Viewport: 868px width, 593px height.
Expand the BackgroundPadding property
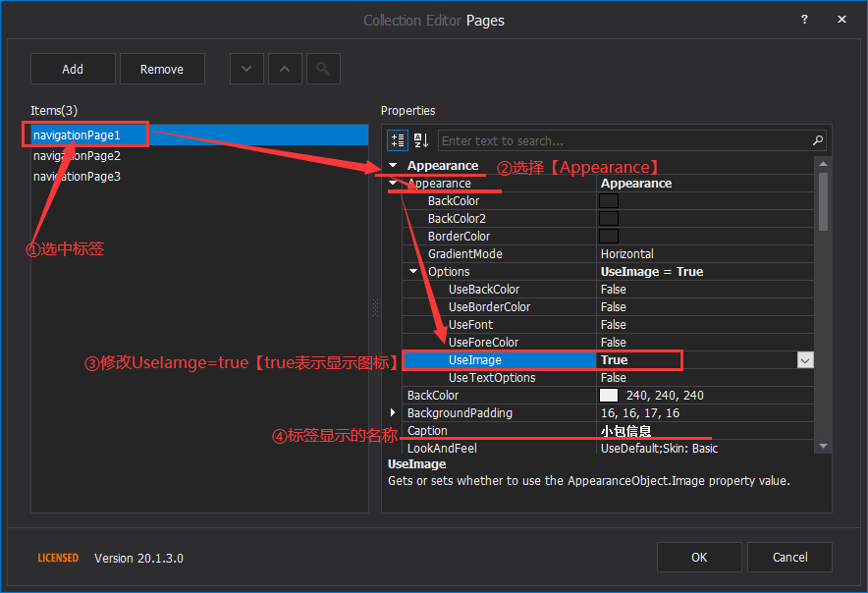click(x=393, y=412)
